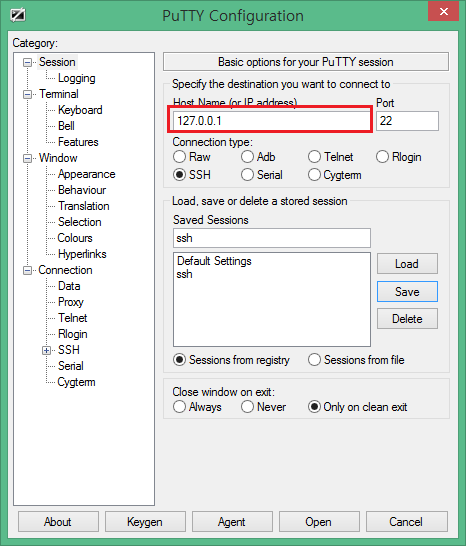Launch Keygen from bottom buttons

point(145,522)
